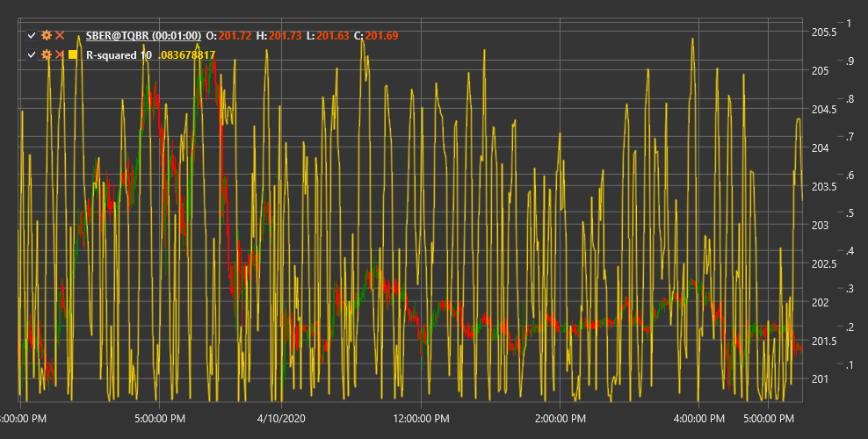
Task: Click the 2:00:00 PM time axis label
Action: pyautogui.click(x=560, y=419)
